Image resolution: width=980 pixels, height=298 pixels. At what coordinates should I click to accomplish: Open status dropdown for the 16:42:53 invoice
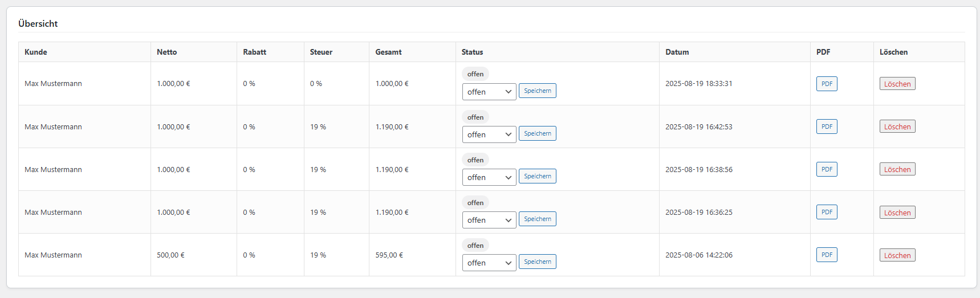(489, 134)
